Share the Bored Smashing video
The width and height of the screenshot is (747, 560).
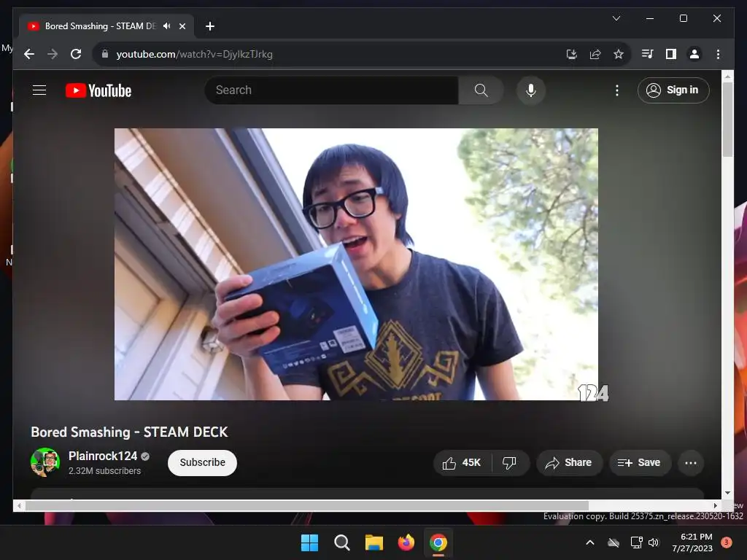pyautogui.click(x=569, y=462)
